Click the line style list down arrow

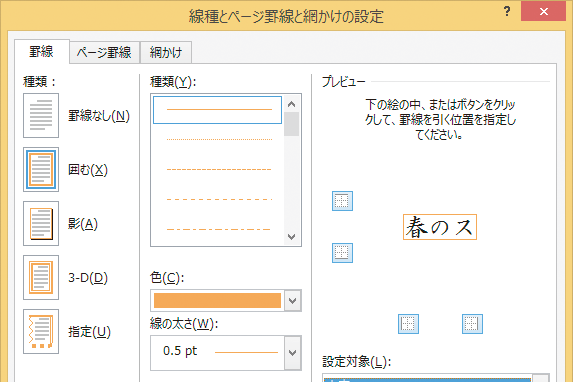(292, 237)
